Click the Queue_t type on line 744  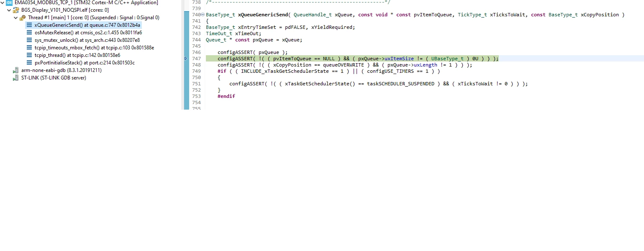[x=216, y=40]
